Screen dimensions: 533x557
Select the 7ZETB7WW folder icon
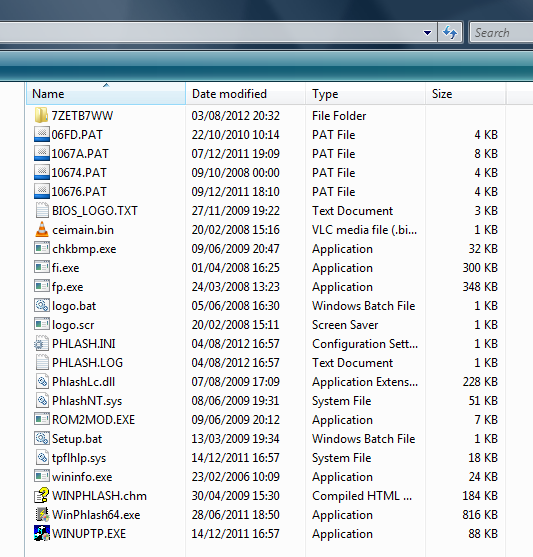tap(42, 115)
